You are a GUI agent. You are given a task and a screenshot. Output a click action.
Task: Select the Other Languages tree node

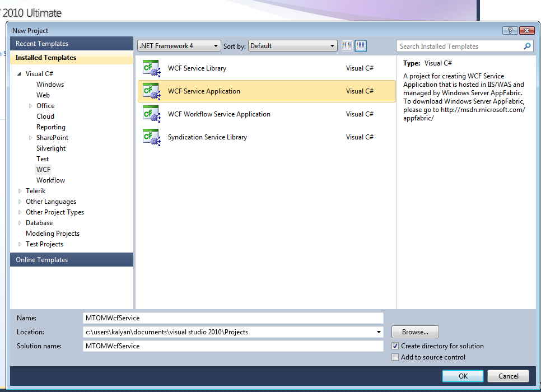51,202
